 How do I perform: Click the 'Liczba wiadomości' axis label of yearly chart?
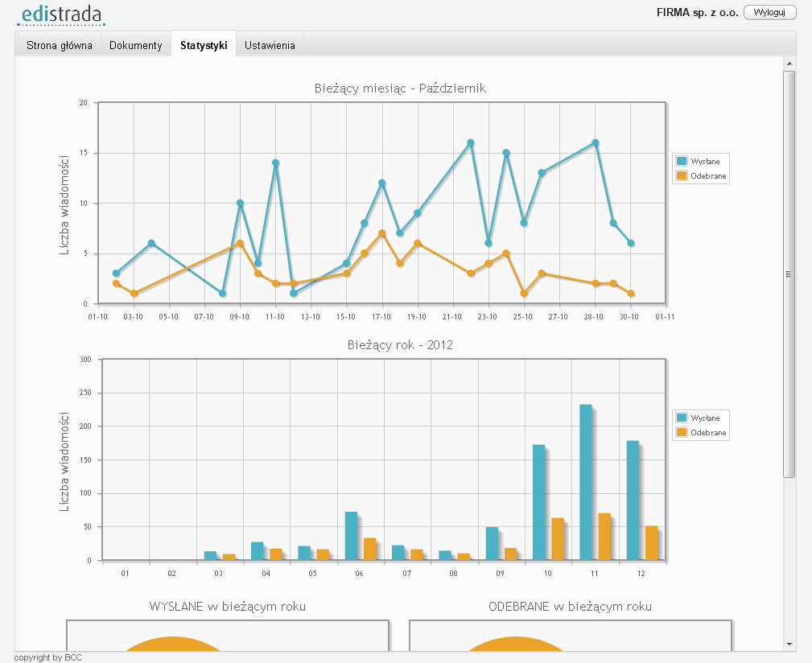pos(64,462)
